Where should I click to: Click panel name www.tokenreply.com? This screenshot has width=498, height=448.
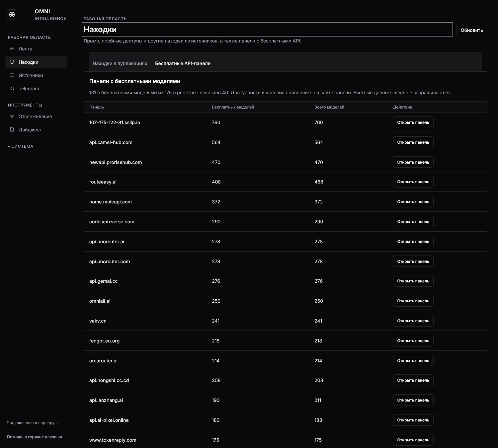pos(113,440)
